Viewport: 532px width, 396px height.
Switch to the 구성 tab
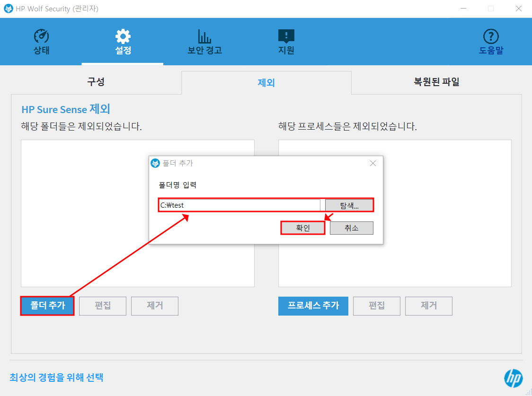[96, 82]
